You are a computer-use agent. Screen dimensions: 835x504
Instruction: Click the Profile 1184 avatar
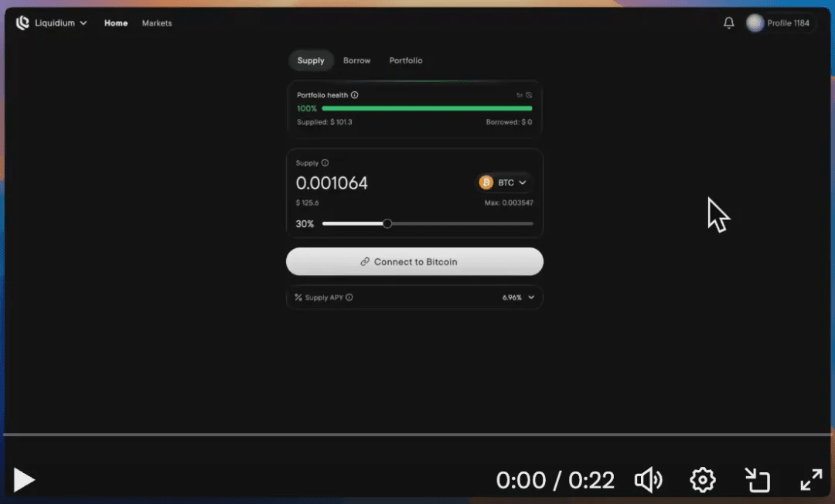click(755, 23)
